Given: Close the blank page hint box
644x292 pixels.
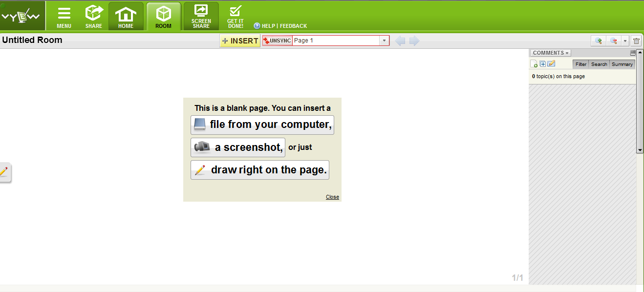Looking at the screenshot, I should tap(332, 197).
